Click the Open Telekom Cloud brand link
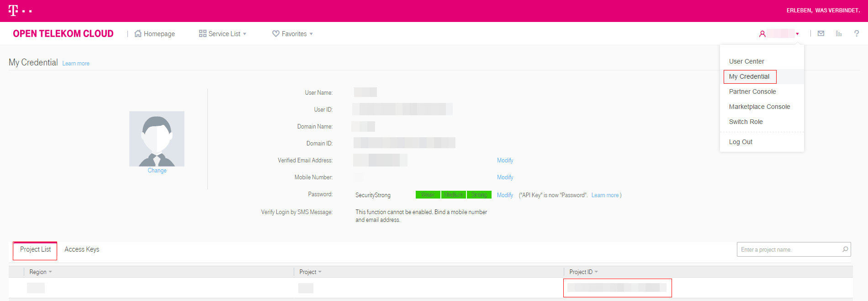Screen dimensions: 868x301 click(x=63, y=33)
